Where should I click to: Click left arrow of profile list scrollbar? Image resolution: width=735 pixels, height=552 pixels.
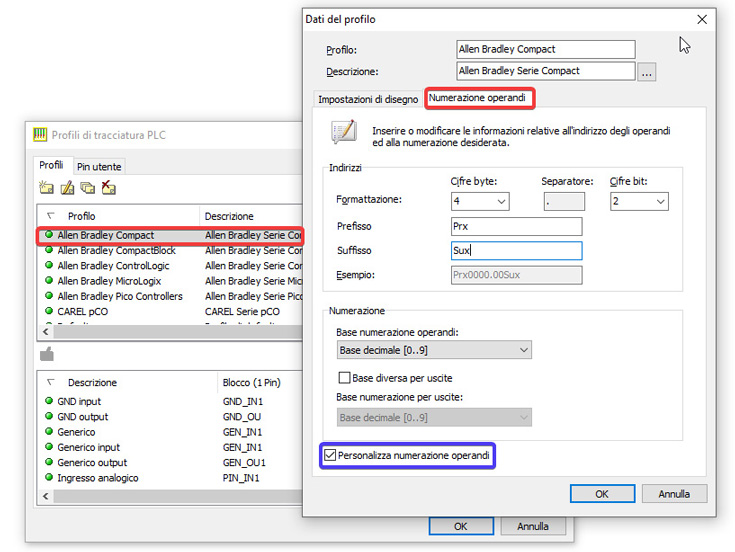coord(45,332)
